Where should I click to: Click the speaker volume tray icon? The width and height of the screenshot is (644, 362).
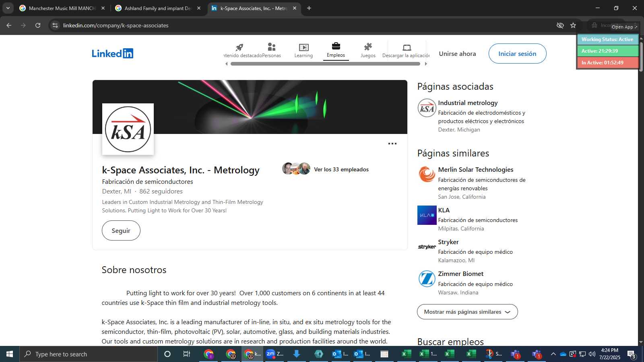pos(592,354)
